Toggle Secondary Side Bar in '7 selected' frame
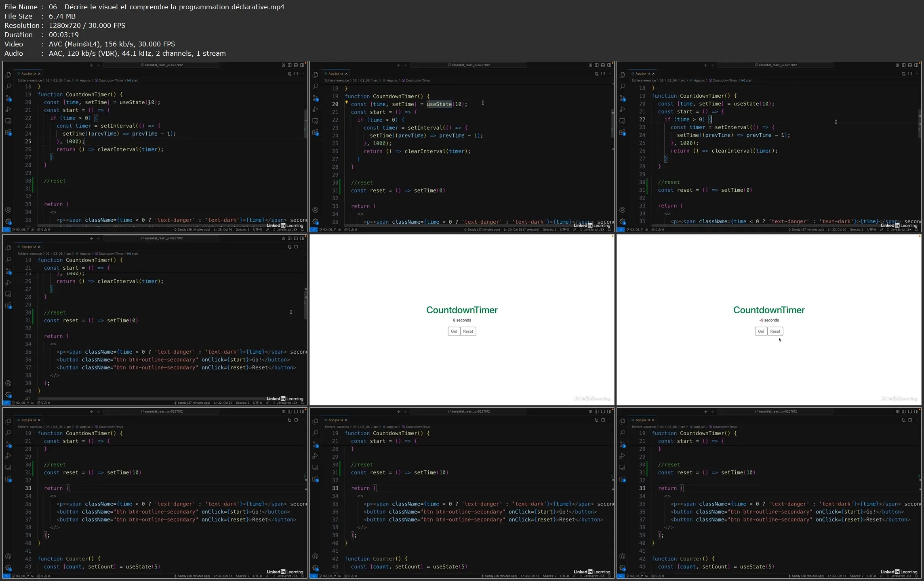The width and height of the screenshot is (924, 581). (x=609, y=65)
